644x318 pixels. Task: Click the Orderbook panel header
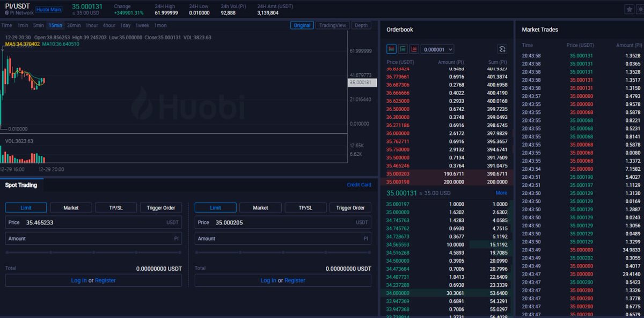pos(400,30)
